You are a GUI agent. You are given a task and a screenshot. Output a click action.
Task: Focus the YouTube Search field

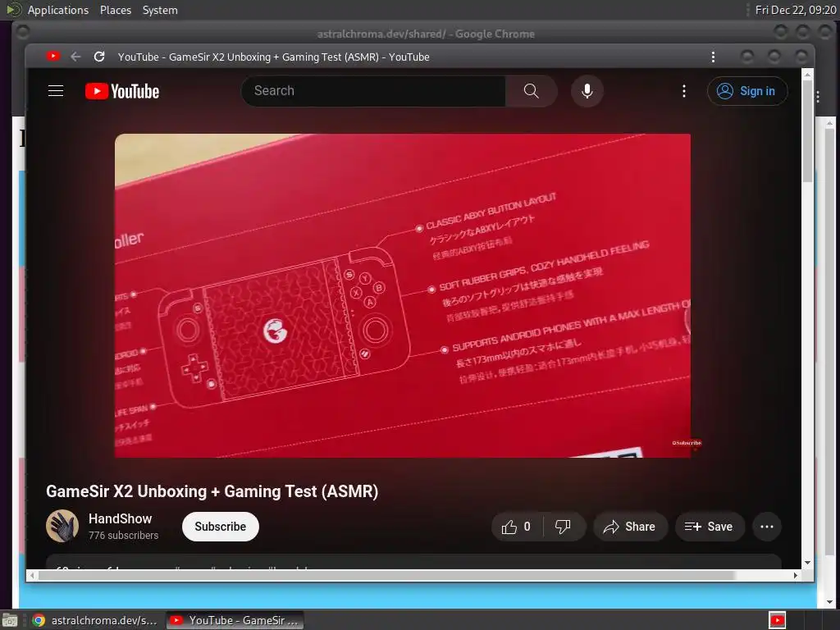[x=374, y=91]
